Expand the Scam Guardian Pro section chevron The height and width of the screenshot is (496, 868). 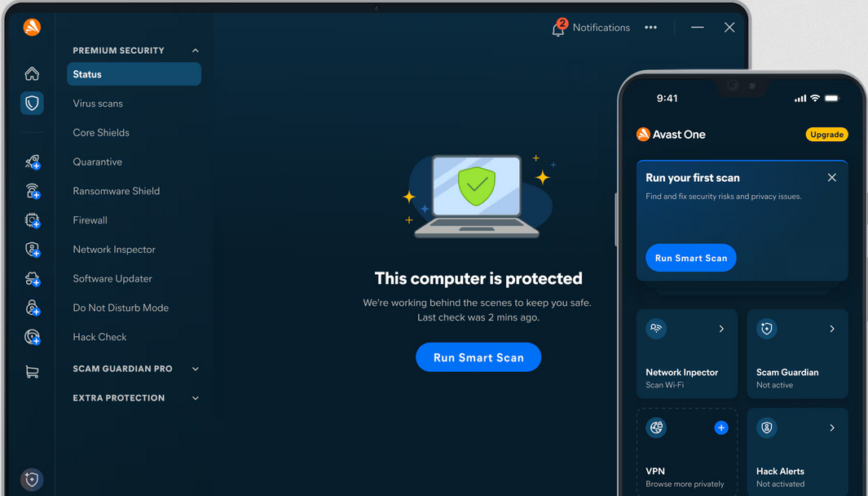[x=196, y=369]
